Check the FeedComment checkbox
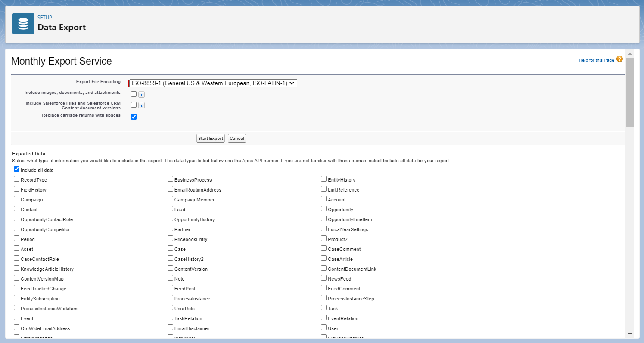 tap(324, 288)
